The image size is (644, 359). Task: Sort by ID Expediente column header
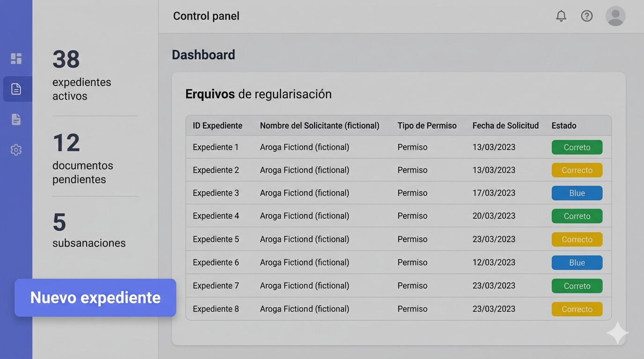coord(218,126)
